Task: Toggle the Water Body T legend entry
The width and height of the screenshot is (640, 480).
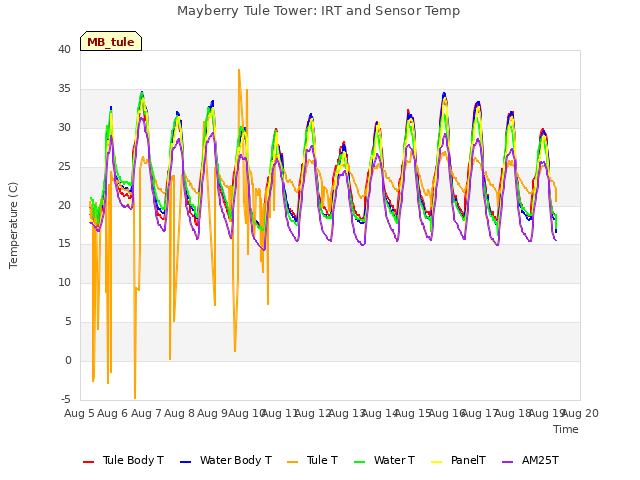Action: click(226, 460)
